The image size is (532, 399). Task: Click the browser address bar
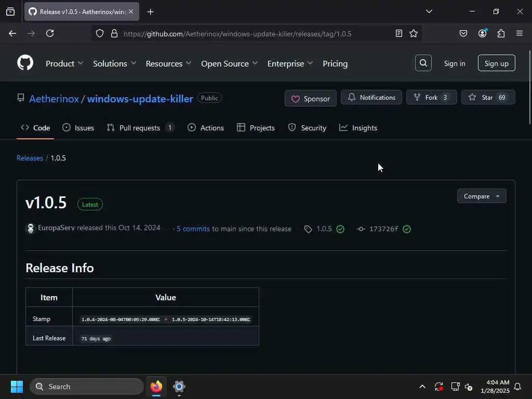click(x=257, y=34)
